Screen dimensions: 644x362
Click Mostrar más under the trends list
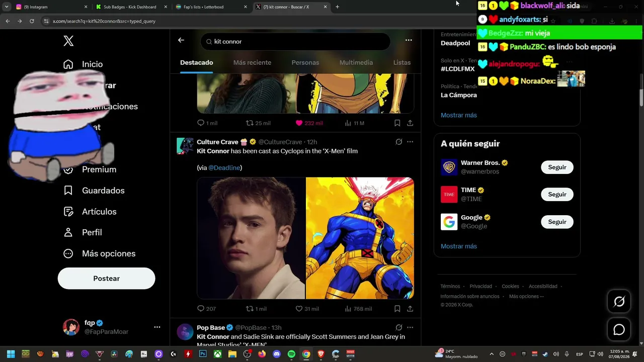459,115
